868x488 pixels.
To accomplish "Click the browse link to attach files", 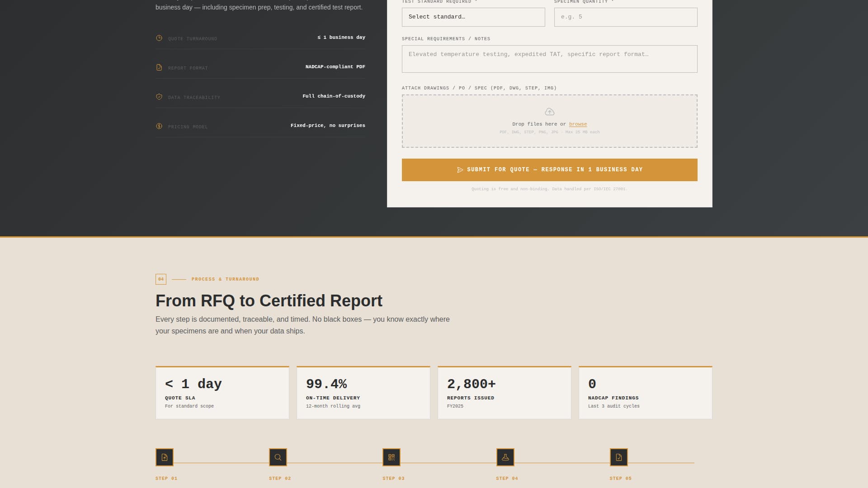I will coord(578,124).
